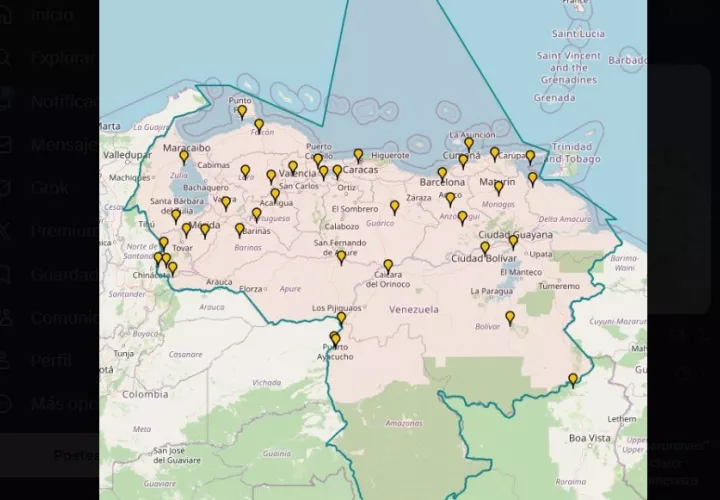Viewport: 720px width, 500px height.
Task: Click the pin in Guárico state
Action: [x=395, y=206]
